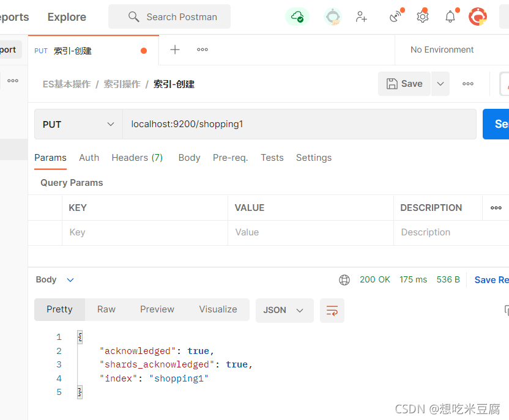Open the Postbot assistant icon
Viewport: 509px width, 420px height.
tap(333, 17)
